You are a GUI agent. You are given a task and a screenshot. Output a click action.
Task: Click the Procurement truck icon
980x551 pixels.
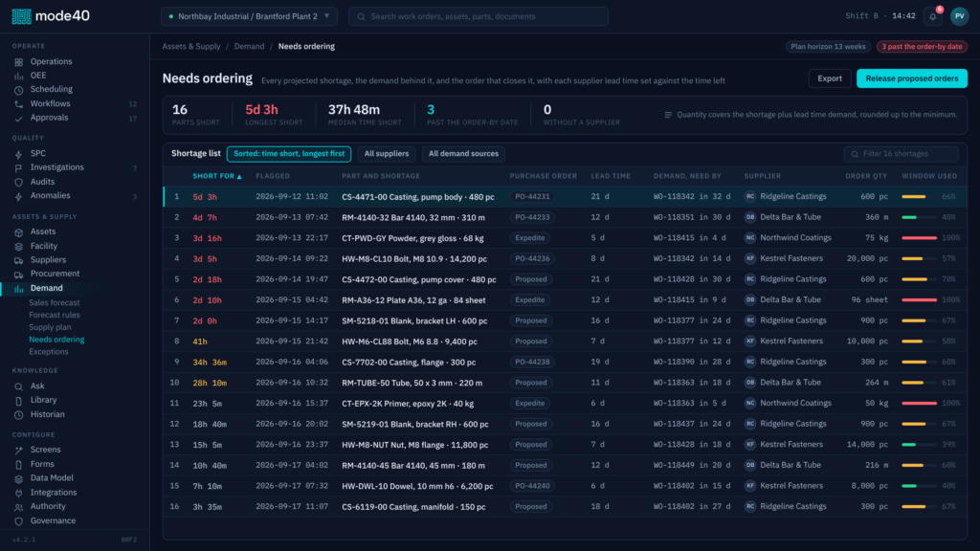[x=19, y=275]
